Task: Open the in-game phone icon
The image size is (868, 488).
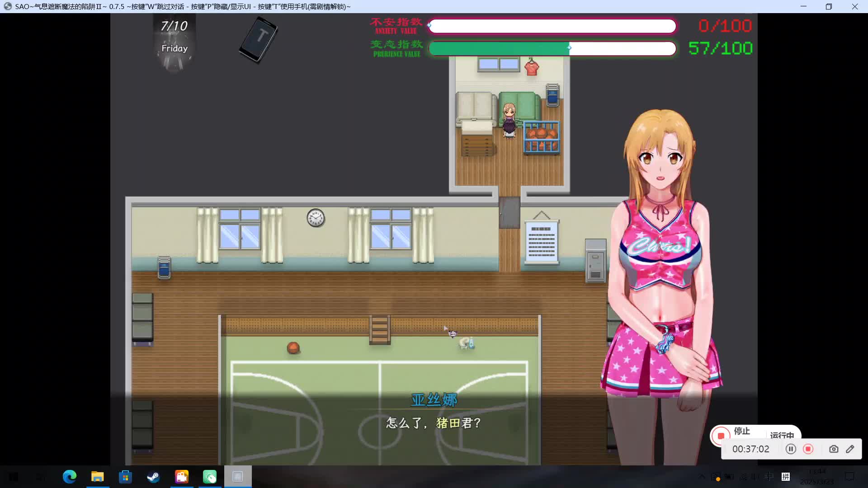Action: coord(258,40)
